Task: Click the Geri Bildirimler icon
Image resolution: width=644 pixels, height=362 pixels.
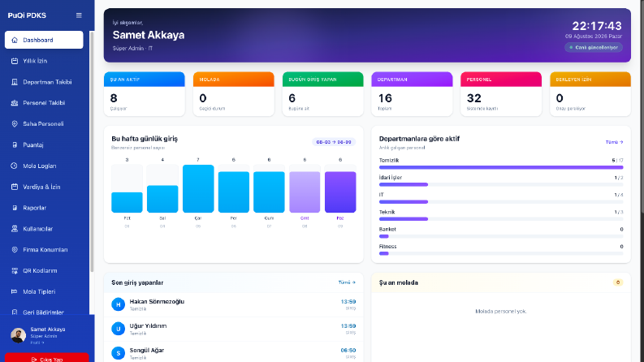Action: pos(15,312)
